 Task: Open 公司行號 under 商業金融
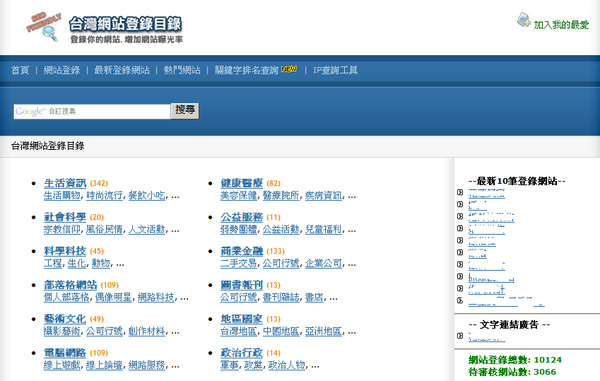(x=281, y=264)
